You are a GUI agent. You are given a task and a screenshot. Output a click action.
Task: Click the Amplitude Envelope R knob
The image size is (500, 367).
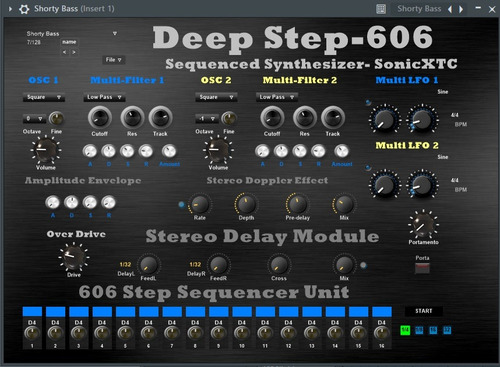coord(108,202)
